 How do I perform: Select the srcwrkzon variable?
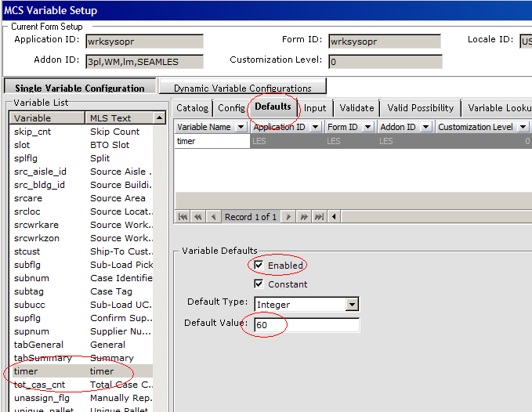[81, 238]
